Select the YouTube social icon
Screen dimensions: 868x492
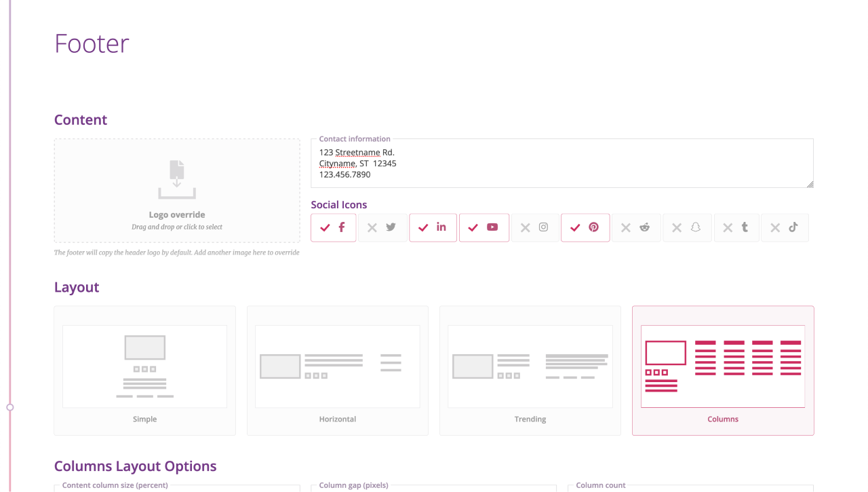pos(484,227)
